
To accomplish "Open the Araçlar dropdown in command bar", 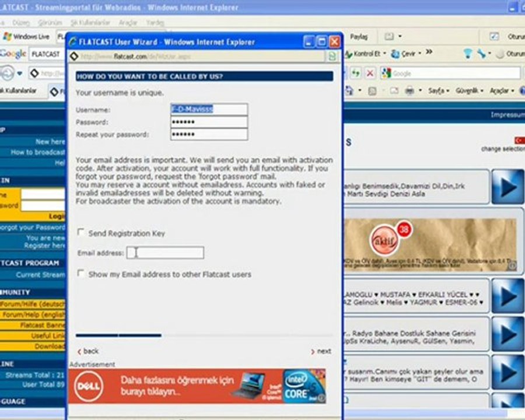I will click(502, 90).
